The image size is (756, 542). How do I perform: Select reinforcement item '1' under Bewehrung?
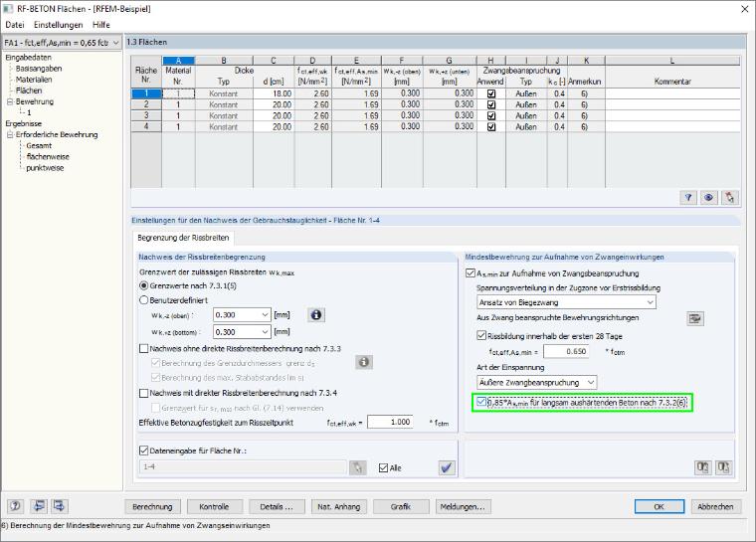[29, 112]
